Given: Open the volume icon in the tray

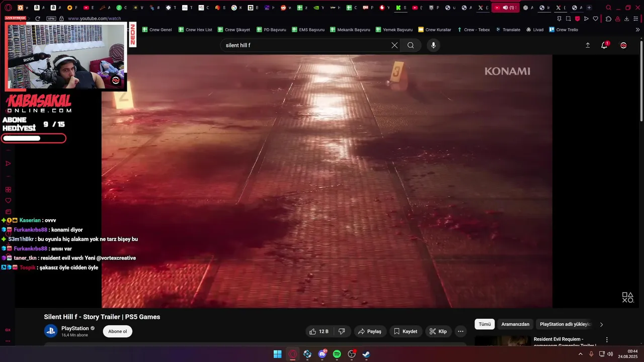Looking at the screenshot, I should (x=610, y=354).
